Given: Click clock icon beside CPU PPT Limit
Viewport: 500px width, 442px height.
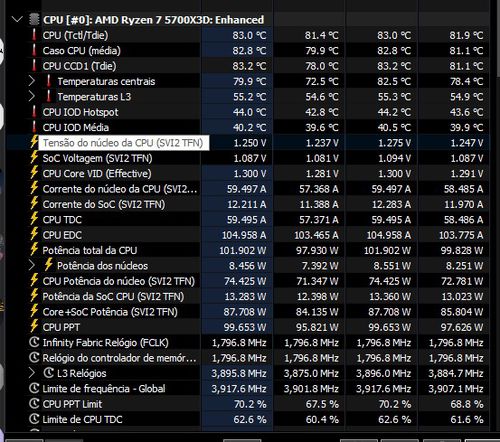Looking at the screenshot, I should coord(34,403).
